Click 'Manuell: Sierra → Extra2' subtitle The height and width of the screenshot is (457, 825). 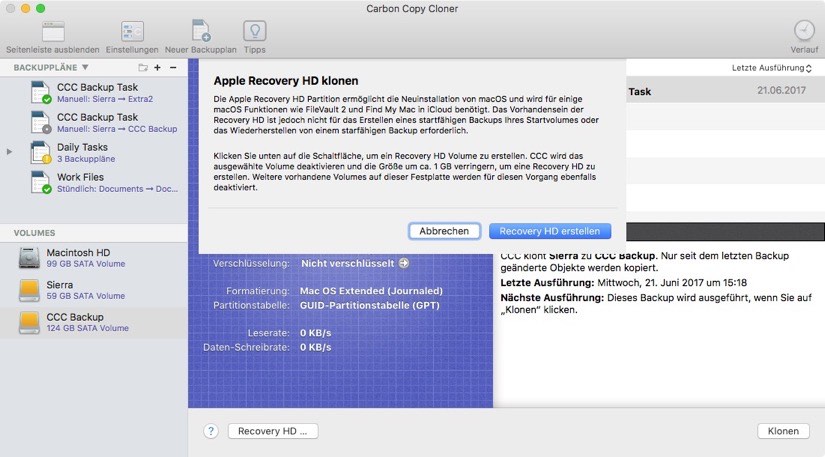(105, 99)
